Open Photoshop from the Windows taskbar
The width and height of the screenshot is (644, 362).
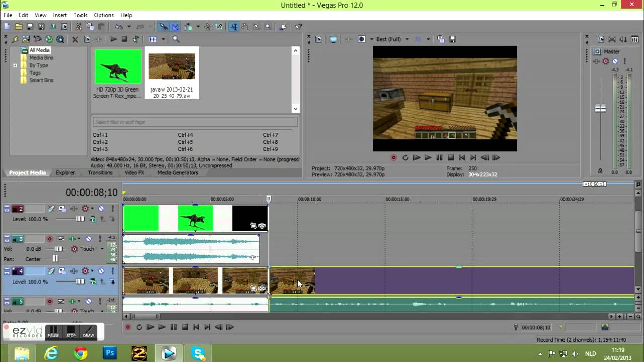coord(110,353)
